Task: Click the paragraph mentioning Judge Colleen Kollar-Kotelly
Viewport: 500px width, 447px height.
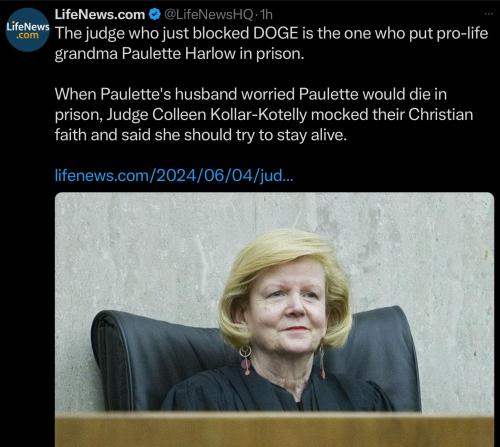Action: pos(264,115)
